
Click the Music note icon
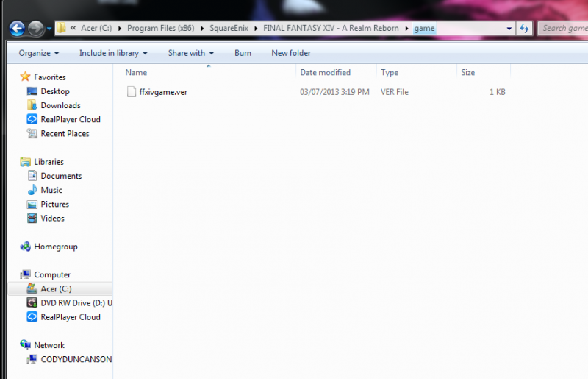pyautogui.click(x=32, y=190)
